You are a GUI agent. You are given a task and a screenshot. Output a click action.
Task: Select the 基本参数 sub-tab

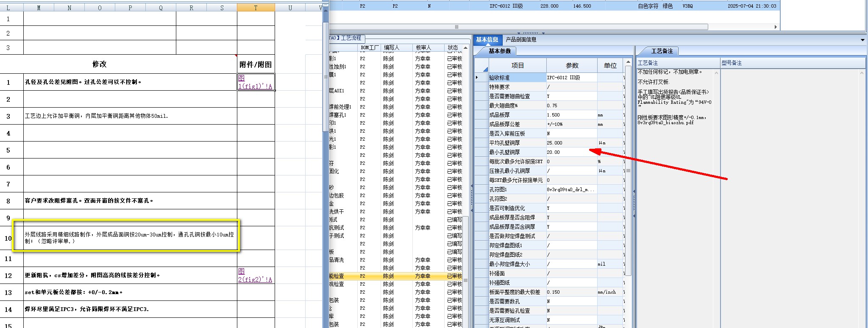click(500, 51)
